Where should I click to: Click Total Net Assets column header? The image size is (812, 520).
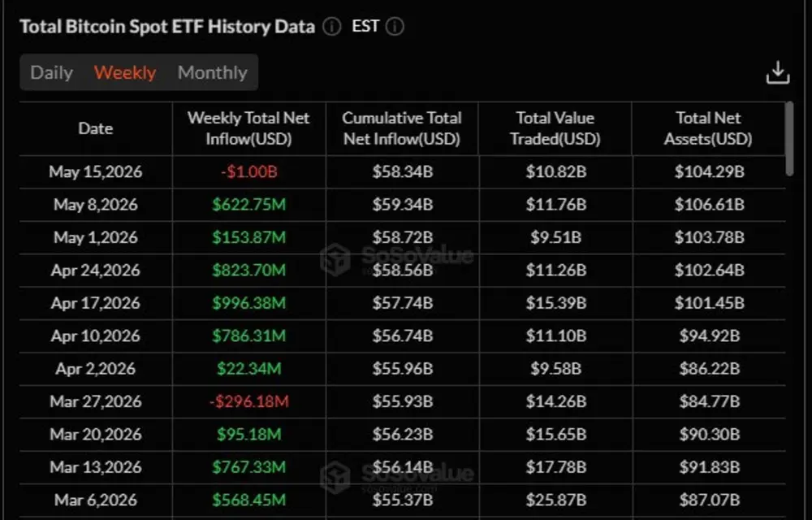tap(708, 128)
